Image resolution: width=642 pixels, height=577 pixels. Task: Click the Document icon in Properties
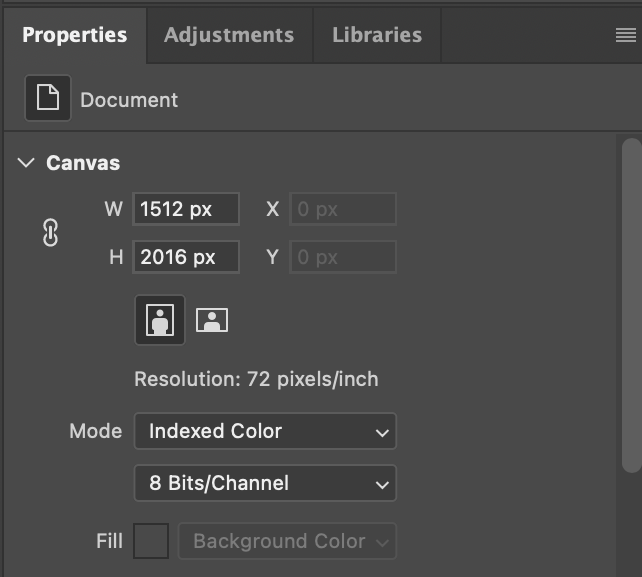[47, 99]
